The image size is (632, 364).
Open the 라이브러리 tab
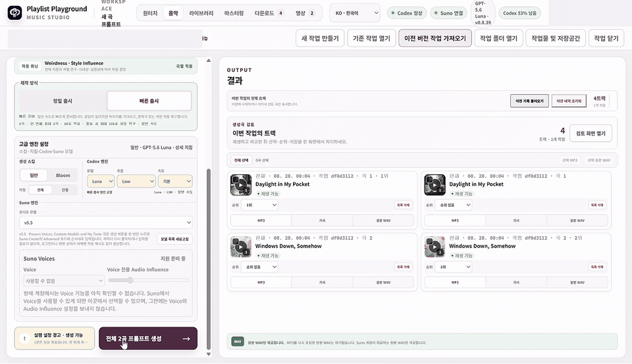(201, 13)
